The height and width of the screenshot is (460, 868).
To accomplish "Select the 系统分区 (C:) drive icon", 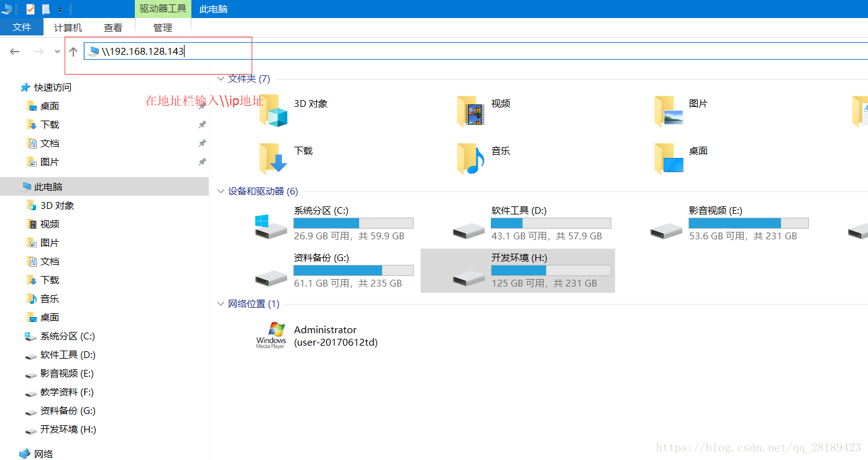I will (271, 226).
